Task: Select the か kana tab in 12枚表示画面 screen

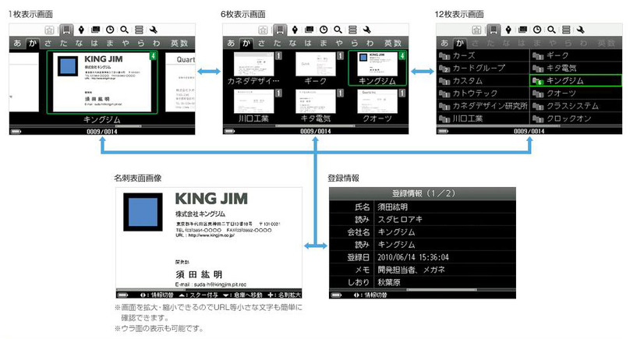Action: [x=459, y=43]
